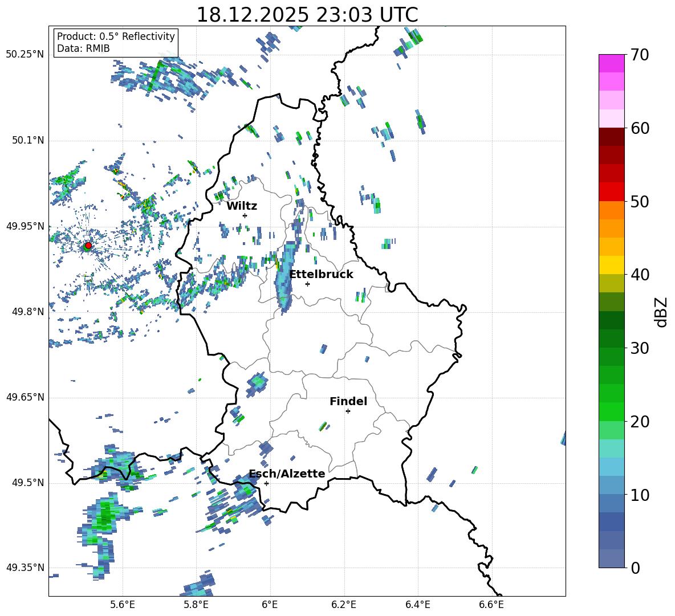Click the 49.35°N latitude label
Image resolution: width=675 pixels, height=616 pixels.
[25, 568]
